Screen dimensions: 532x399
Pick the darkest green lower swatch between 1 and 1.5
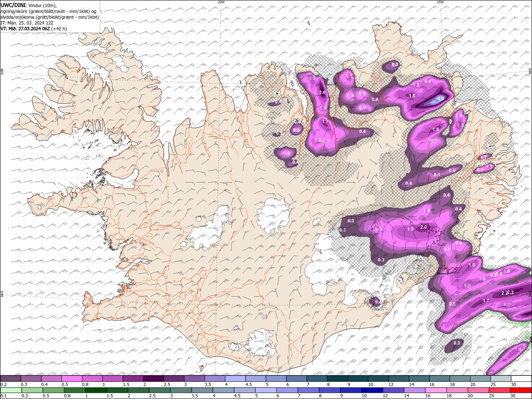(x=96, y=390)
